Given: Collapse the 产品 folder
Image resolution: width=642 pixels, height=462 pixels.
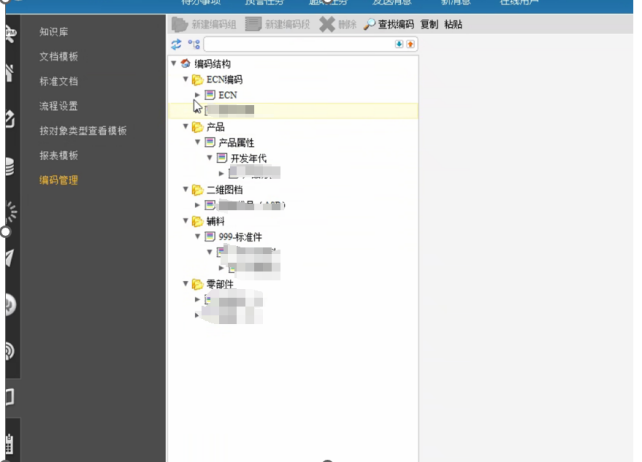Looking at the screenshot, I should 185,127.
